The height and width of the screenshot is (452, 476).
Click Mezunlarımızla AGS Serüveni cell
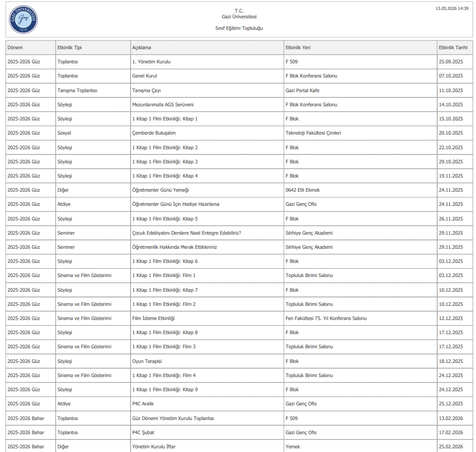[x=207, y=105]
